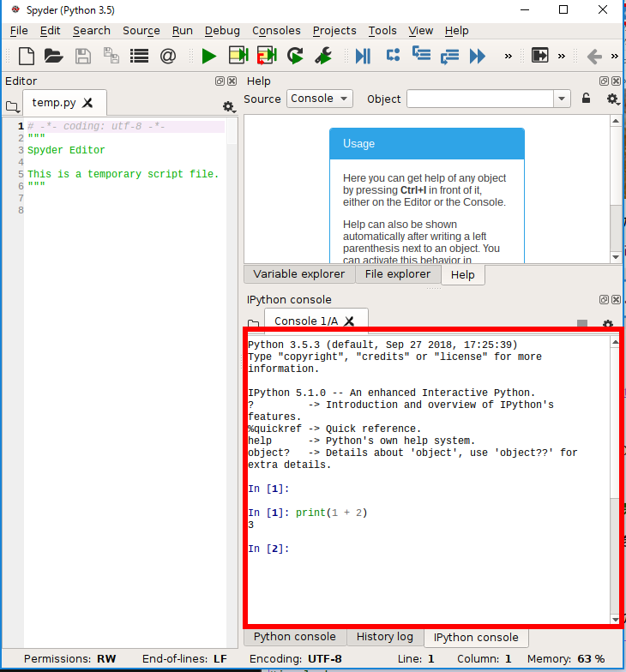
Task: Open the File menu
Action: (19, 31)
